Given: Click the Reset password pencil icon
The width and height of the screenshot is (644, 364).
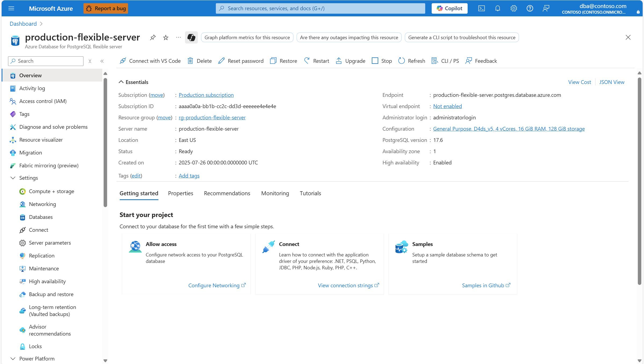Looking at the screenshot, I should pos(221,61).
